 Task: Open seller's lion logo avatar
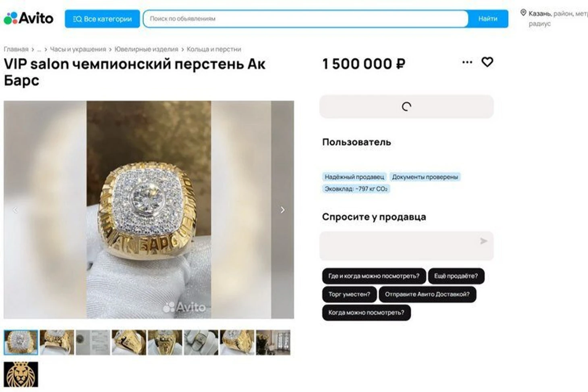click(21, 374)
